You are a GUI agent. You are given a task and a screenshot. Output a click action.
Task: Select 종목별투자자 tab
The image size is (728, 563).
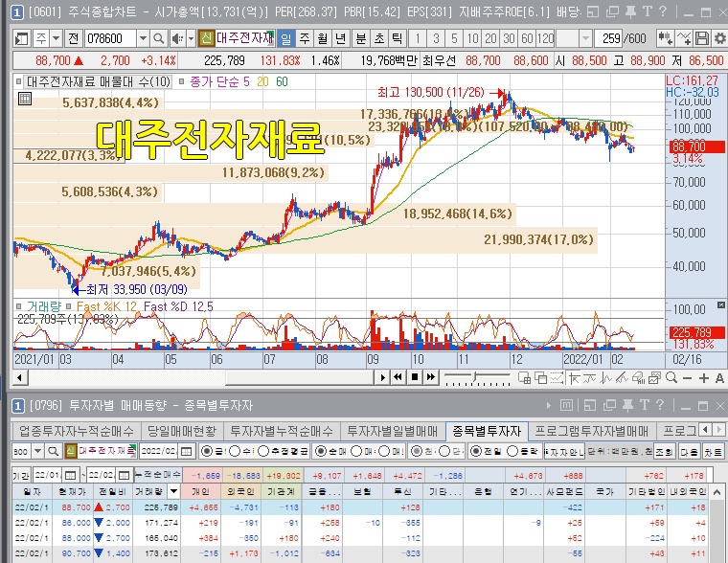pos(487,431)
